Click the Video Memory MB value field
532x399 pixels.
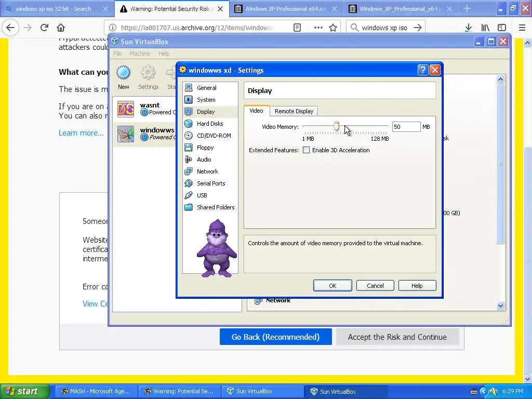pyautogui.click(x=406, y=127)
